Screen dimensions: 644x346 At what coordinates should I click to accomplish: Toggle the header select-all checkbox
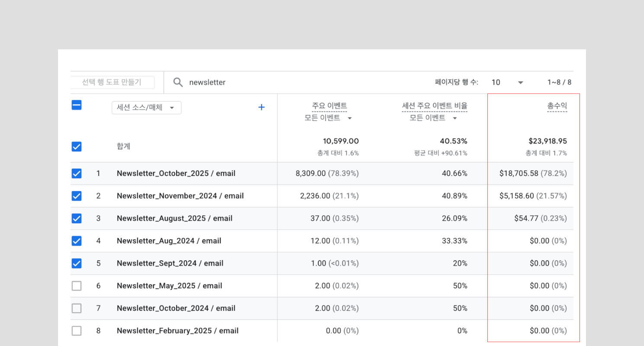click(x=77, y=105)
